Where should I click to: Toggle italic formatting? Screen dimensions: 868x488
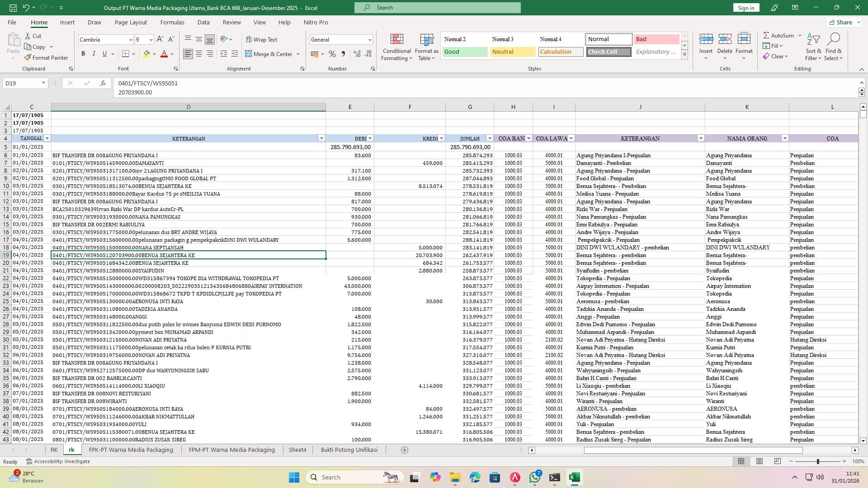(94, 53)
